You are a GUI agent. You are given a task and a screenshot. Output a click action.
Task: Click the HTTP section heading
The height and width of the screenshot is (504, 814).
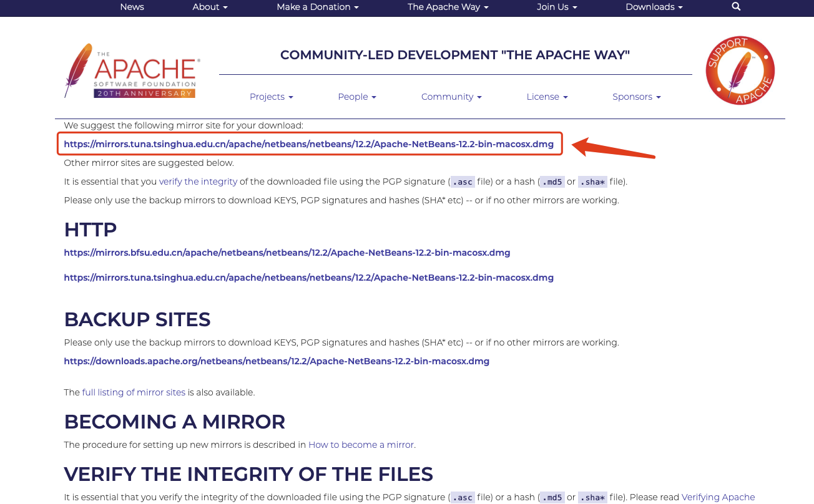pyautogui.click(x=91, y=230)
